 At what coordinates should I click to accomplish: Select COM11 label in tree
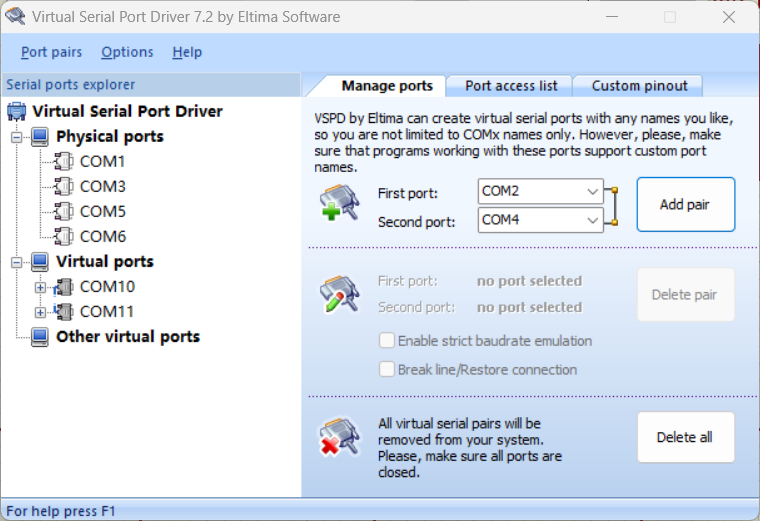click(107, 312)
